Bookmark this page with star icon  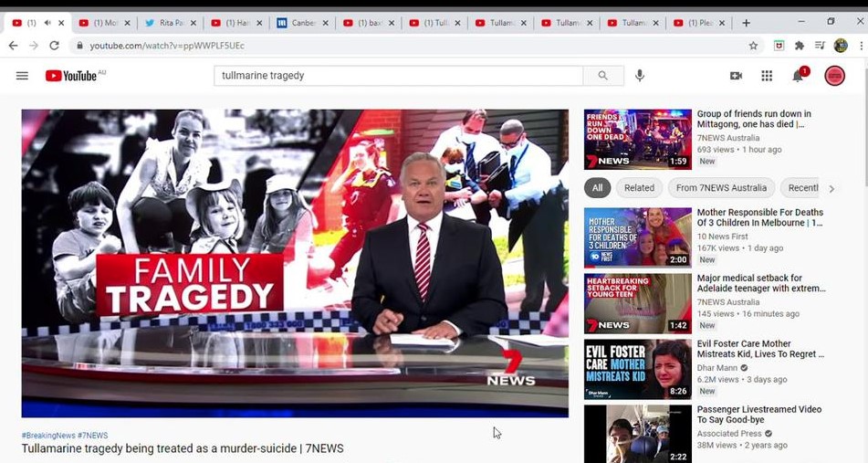(x=753, y=46)
